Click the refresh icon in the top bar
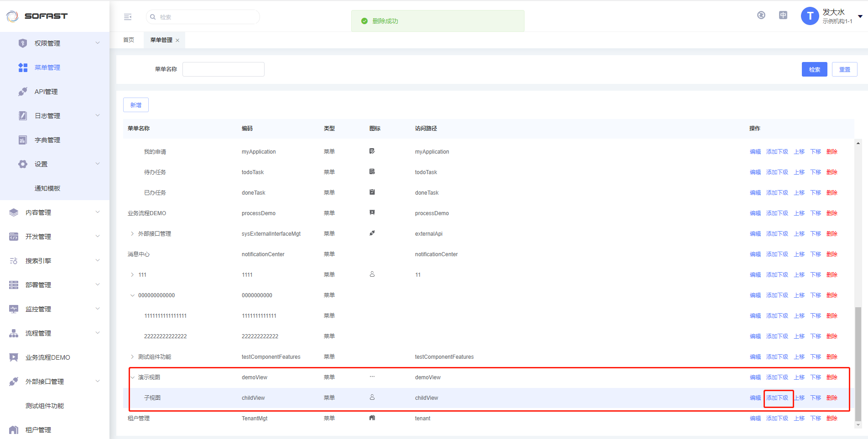868x439 pixels. 761,15
